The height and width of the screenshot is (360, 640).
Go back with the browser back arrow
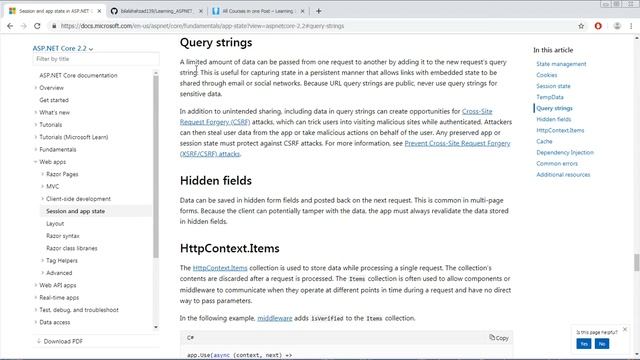[10, 26]
